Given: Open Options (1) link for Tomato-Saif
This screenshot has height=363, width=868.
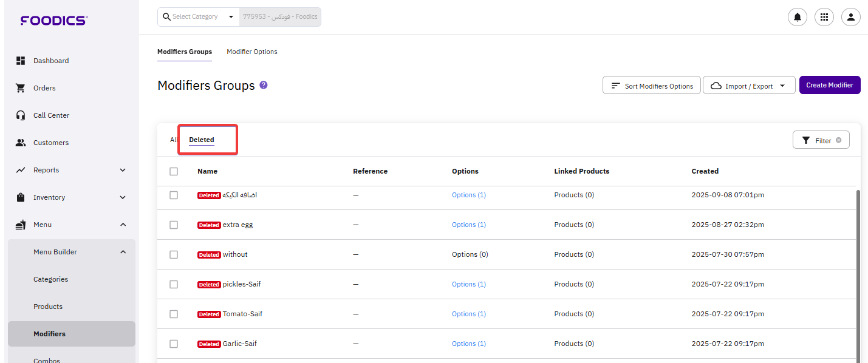Looking at the screenshot, I should coord(468,314).
